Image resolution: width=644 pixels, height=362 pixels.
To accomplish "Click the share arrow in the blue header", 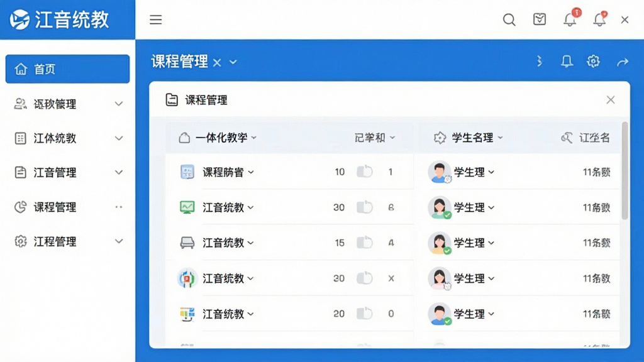I will coord(623,62).
